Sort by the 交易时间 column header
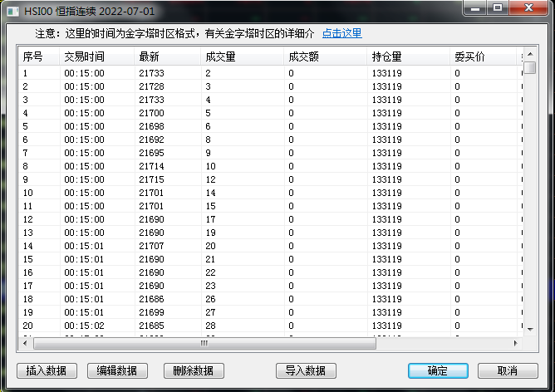The image size is (555, 392). point(97,56)
